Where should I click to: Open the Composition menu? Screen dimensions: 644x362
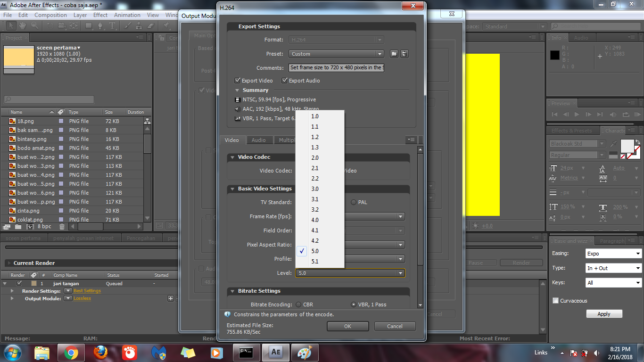click(x=50, y=15)
